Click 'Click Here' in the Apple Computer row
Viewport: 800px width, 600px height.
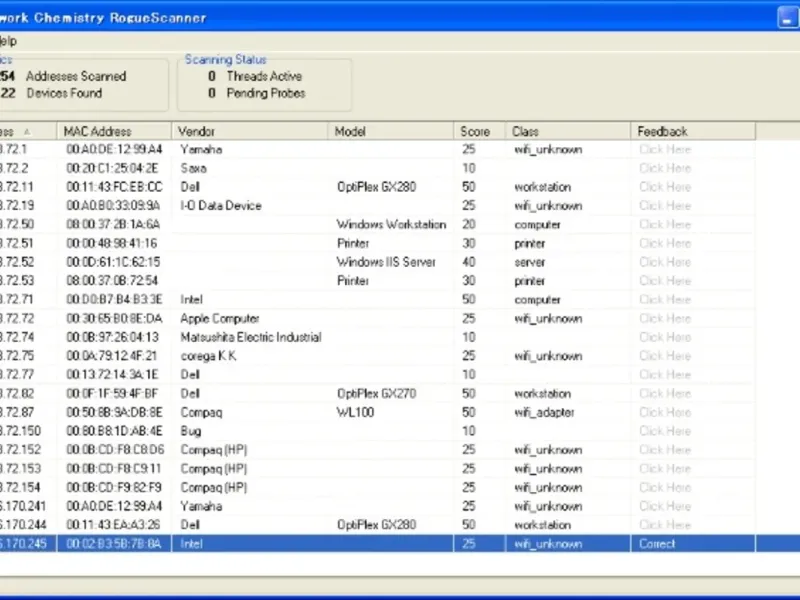pos(665,318)
